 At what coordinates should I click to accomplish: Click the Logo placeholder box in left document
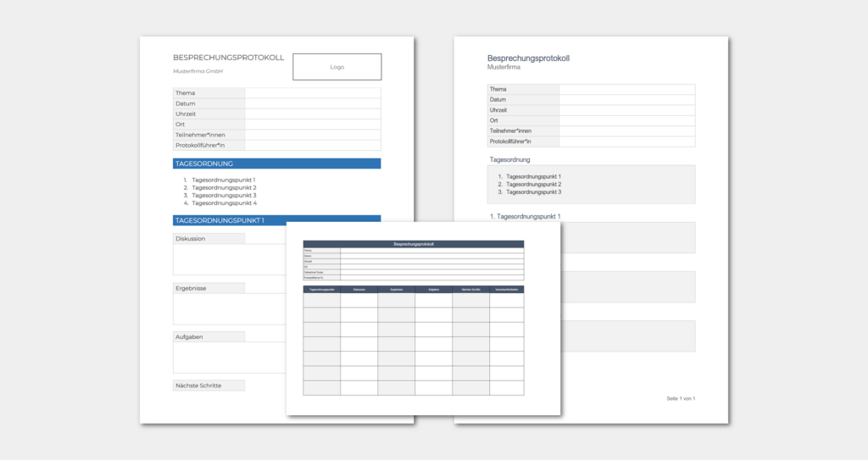(x=337, y=67)
